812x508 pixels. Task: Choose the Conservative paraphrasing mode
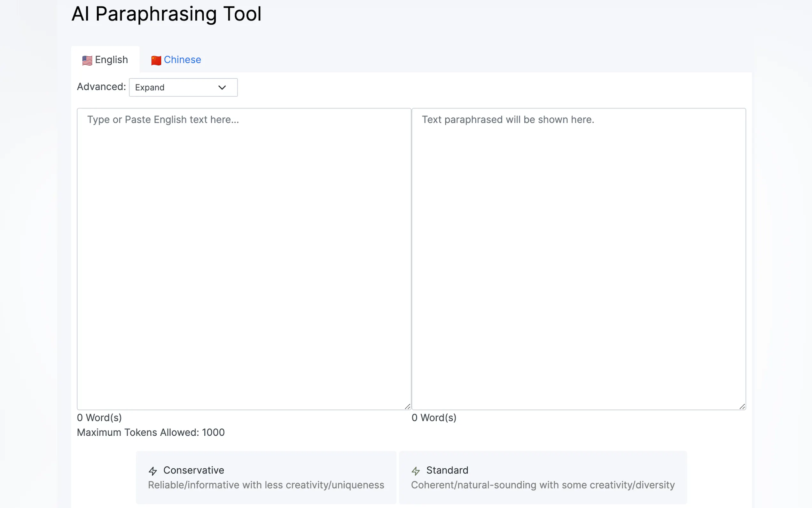pos(266,477)
